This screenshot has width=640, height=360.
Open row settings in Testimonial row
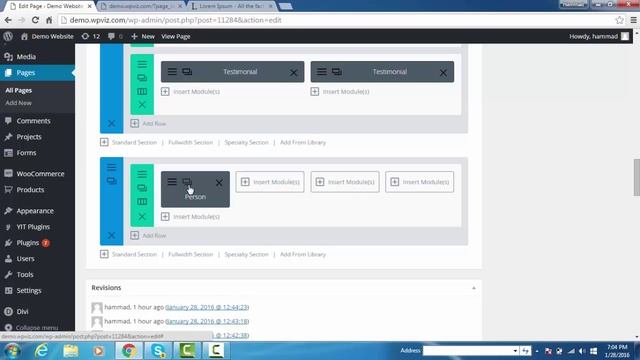142,64
